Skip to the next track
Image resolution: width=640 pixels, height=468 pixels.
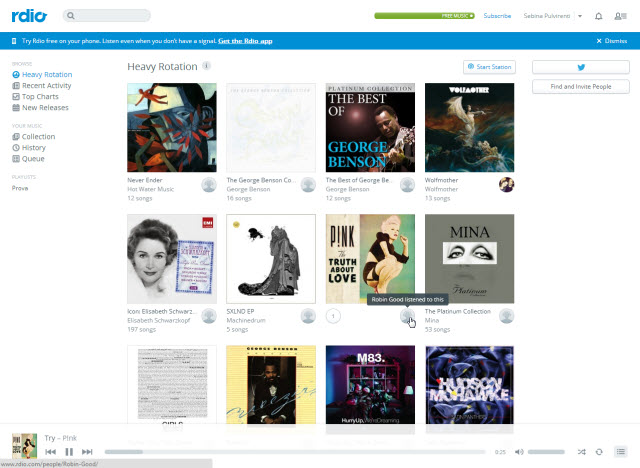point(88,452)
